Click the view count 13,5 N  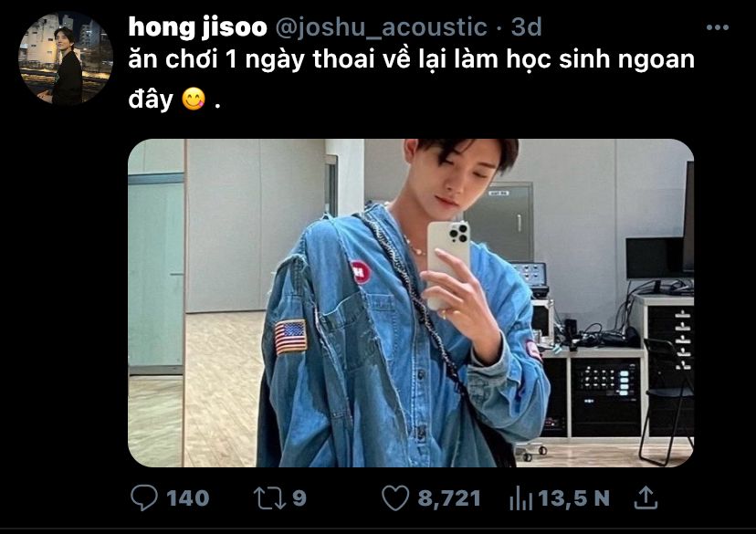tap(573, 498)
